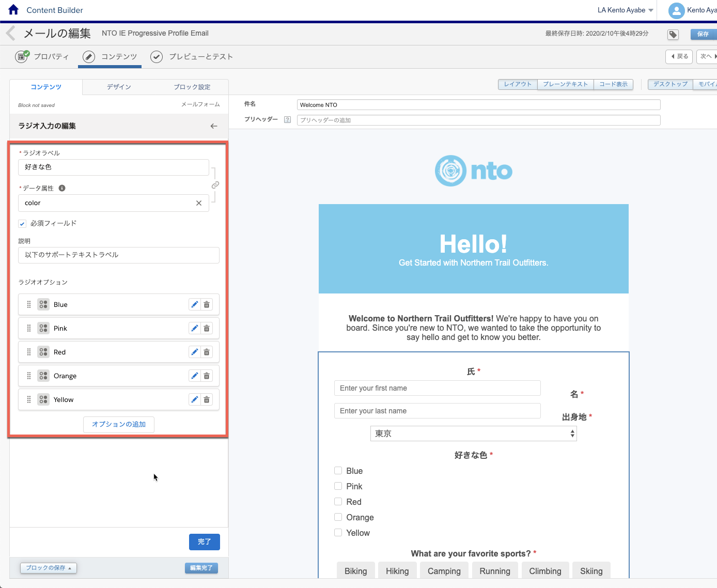Open the プロパティ step
Screen dimensions: 717x588
(x=42, y=57)
